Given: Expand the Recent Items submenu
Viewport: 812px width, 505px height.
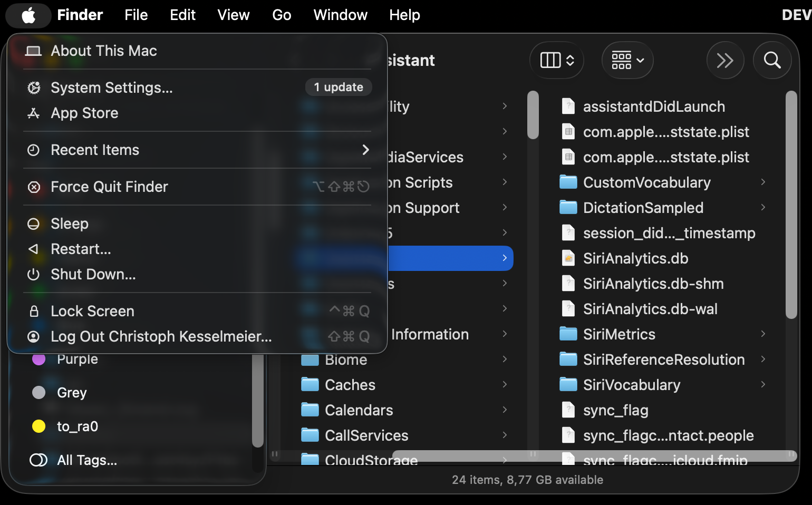Looking at the screenshot, I should 365,150.
